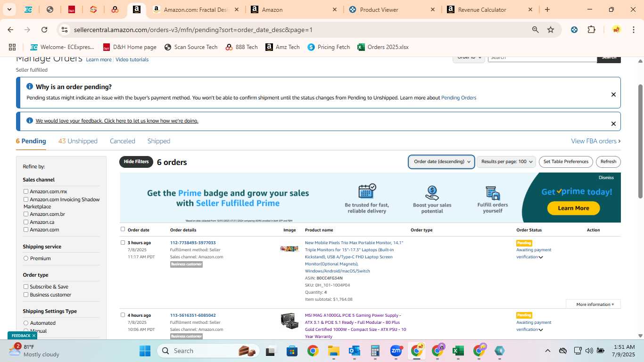Open the Pending Orders help link
Image resolution: width=644 pixels, height=362 pixels.
(x=459, y=98)
